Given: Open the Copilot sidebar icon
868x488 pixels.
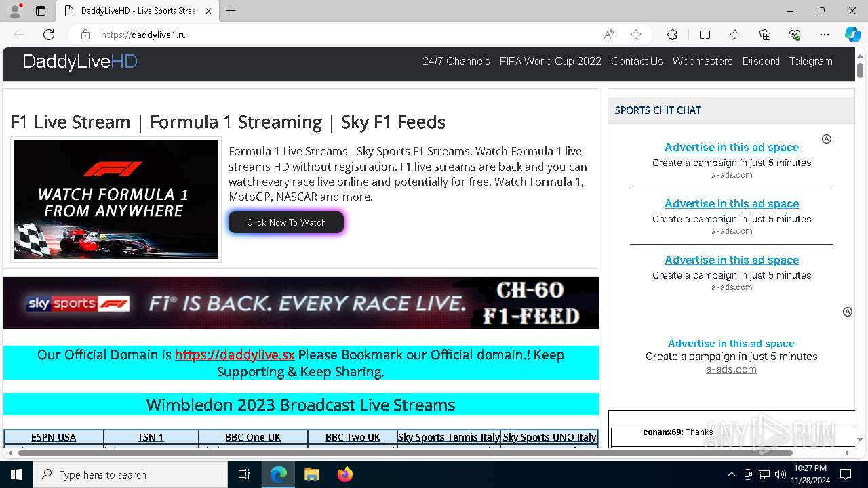Looking at the screenshot, I should point(852,35).
